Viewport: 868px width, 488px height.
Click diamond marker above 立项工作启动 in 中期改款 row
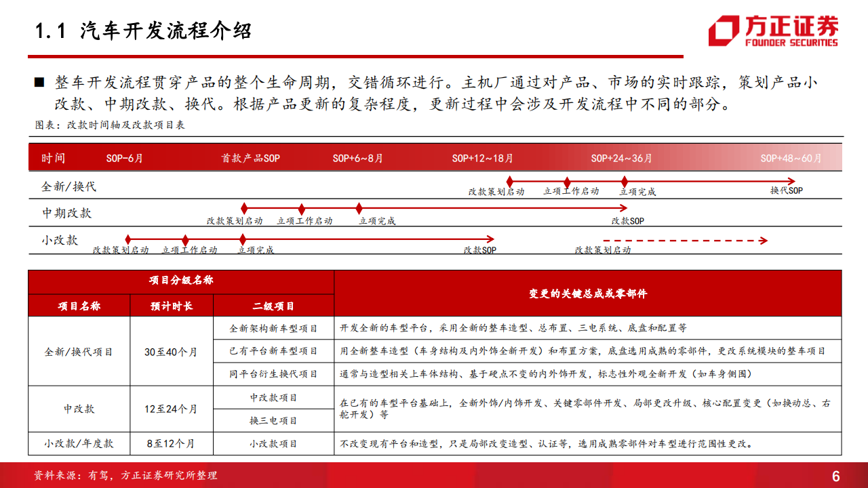coord(302,209)
